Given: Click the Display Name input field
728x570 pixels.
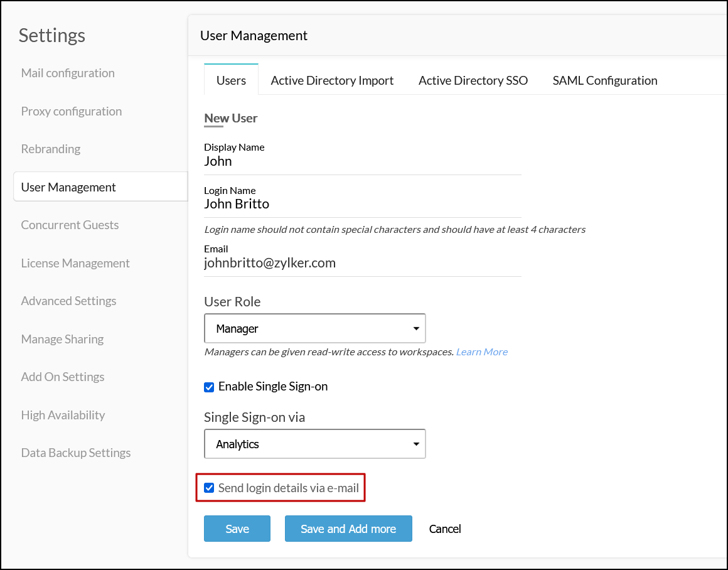Looking at the screenshot, I should [362, 161].
